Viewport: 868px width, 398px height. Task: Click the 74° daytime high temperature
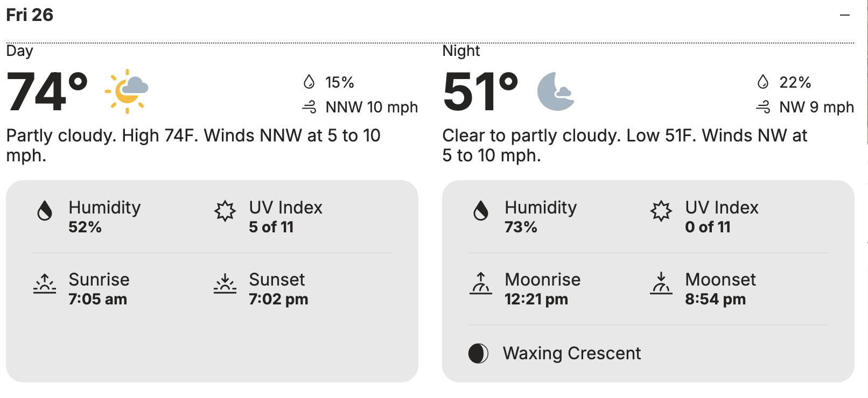point(47,92)
